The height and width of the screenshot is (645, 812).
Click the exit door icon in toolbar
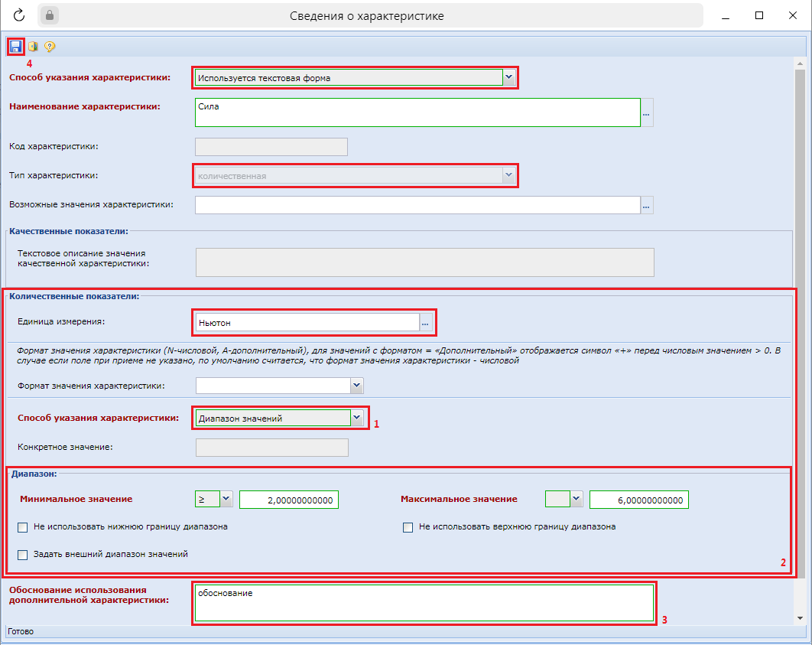[33, 47]
